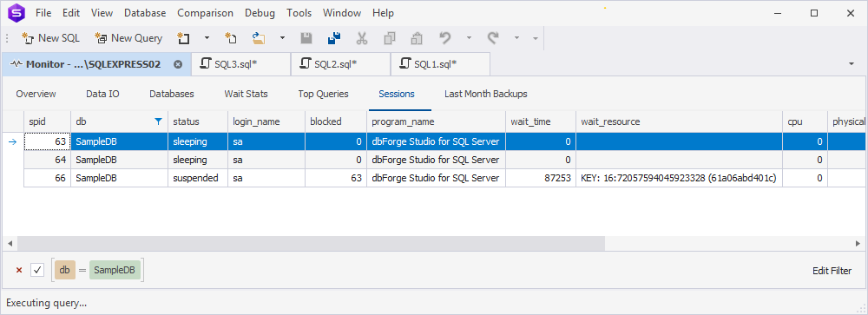
Task: Click the New Project toolbar icon
Action: point(183,38)
